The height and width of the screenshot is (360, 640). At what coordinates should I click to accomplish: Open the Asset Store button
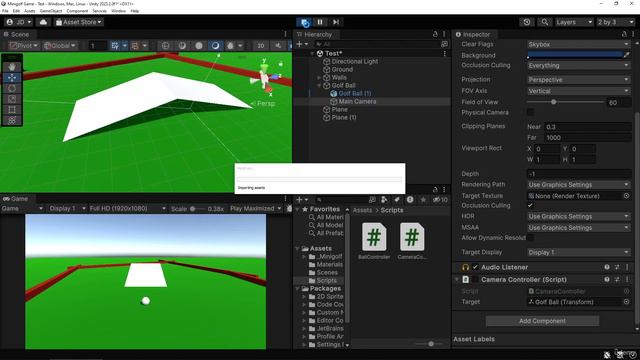78,22
